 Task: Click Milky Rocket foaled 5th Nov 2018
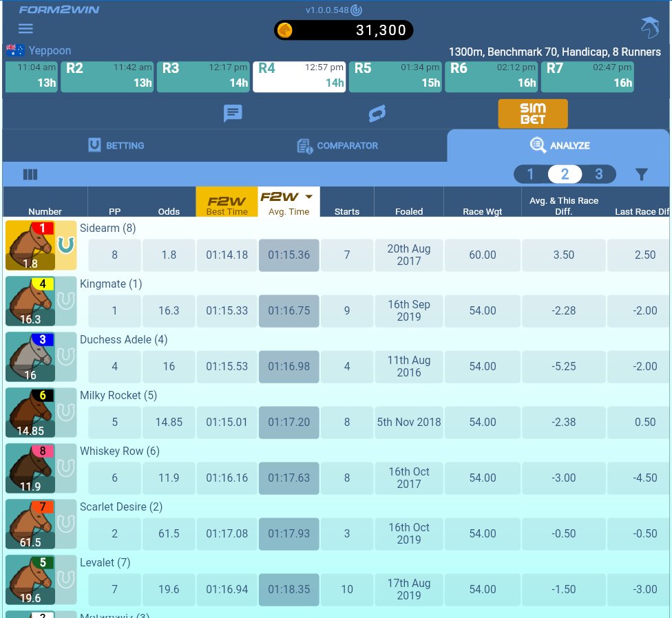[409, 423]
